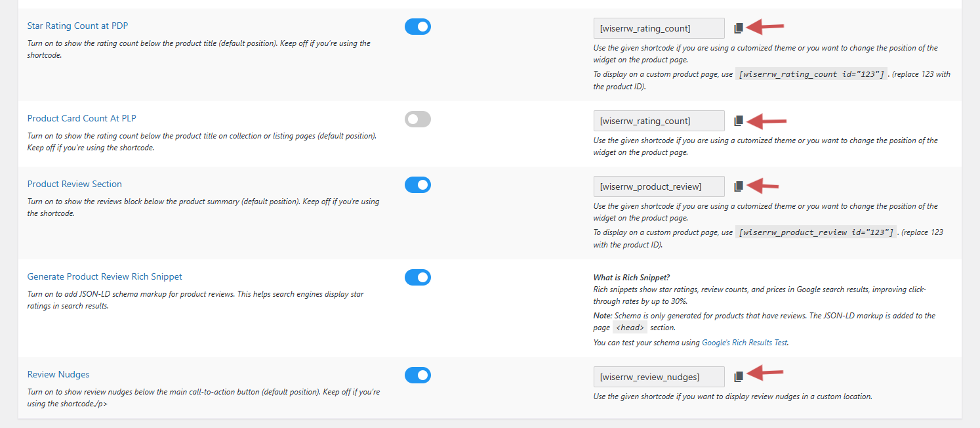This screenshot has height=428, width=980.
Task: Click the Review Nudges setting title
Action: (x=58, y=375)
